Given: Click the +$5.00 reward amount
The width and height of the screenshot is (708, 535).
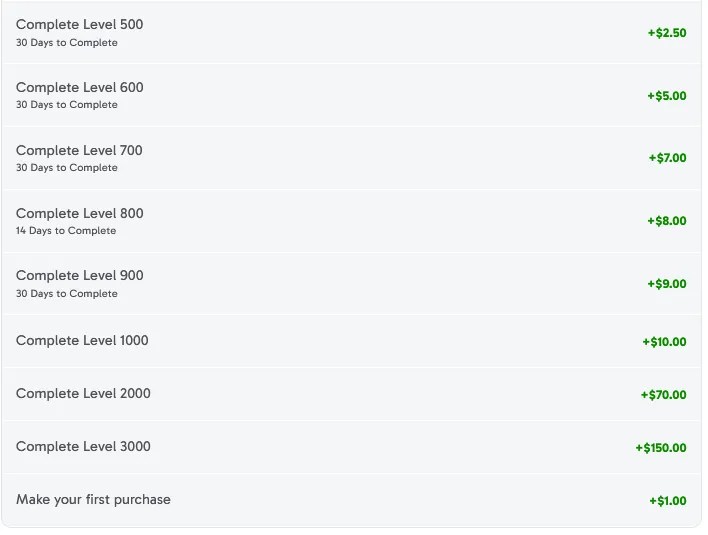Looking at the screenshot, I should coord(666,96).
